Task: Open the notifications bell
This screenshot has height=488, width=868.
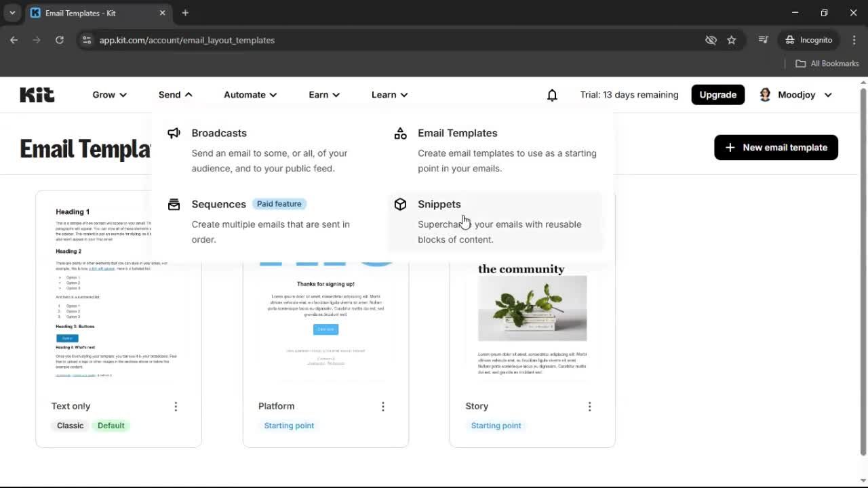Action: 552,95
